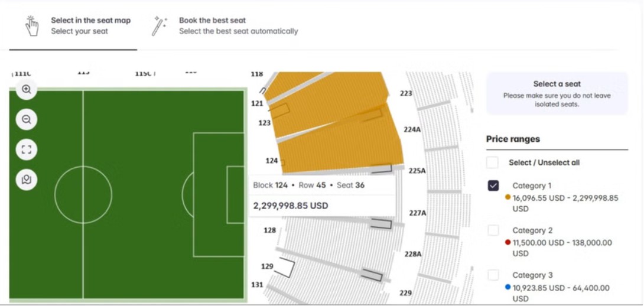
Task: Click the 2,299,998.85 USD seat price tooltip
Action: click(x=322, y=195)
